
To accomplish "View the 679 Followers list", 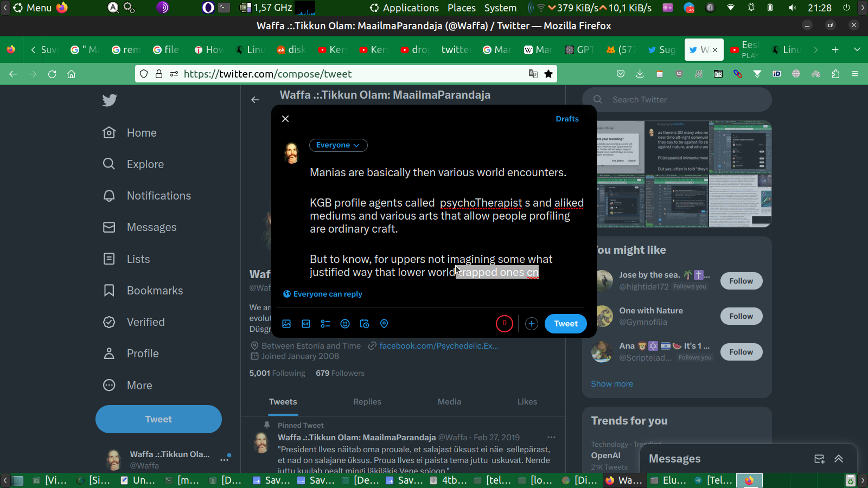I will (x=340, y=373).
